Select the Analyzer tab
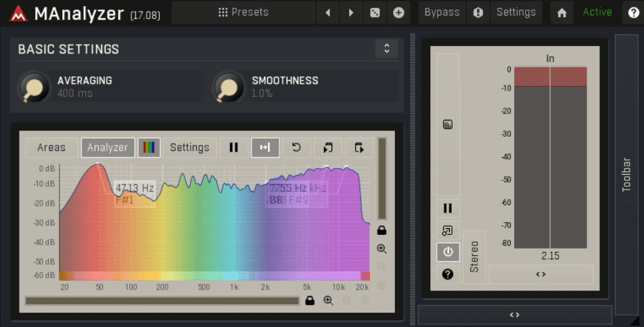The image size is (644, 327). coord(108,148)
